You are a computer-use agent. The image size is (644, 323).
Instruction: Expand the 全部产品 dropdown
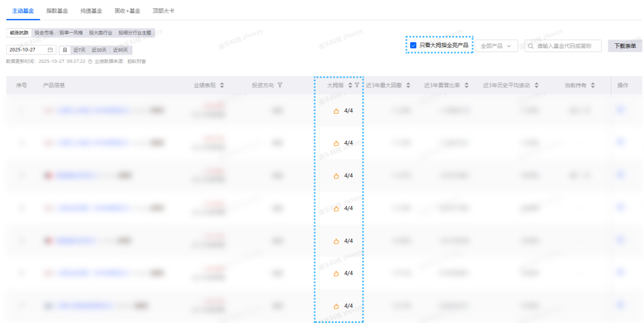click(496, 46)
